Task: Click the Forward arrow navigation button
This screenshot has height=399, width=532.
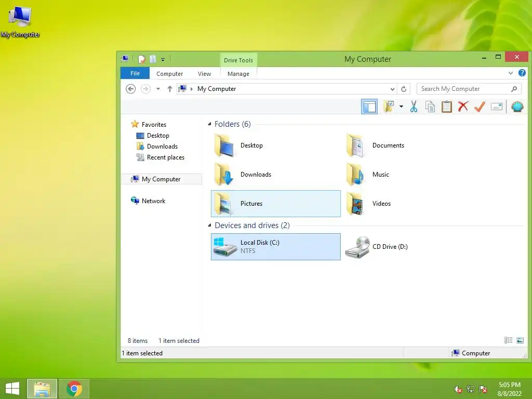Action: [x=145, y=89]
